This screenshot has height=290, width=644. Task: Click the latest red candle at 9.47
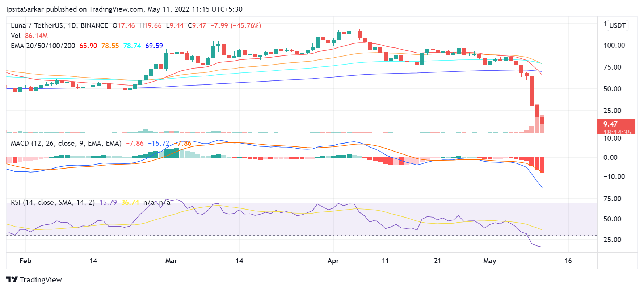pyautogui.click(x=542, y=120)
